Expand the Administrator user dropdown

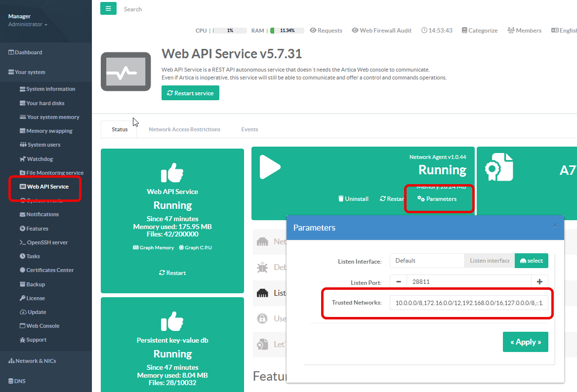coord(28,25)
